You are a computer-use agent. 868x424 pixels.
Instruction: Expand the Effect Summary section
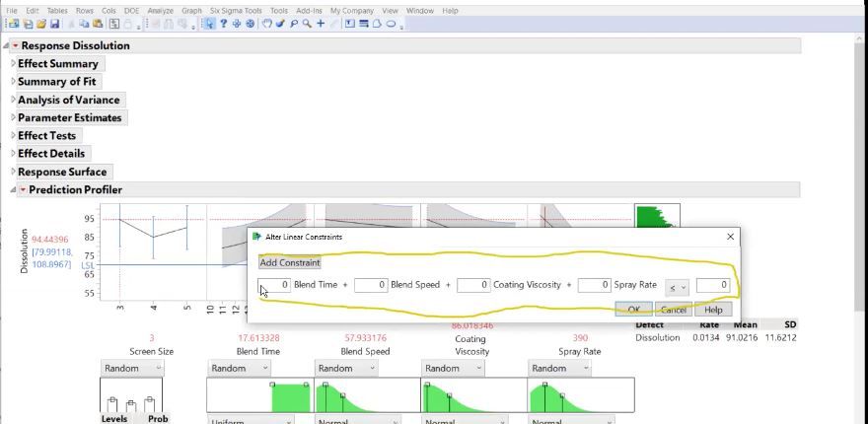click(14, 64)
